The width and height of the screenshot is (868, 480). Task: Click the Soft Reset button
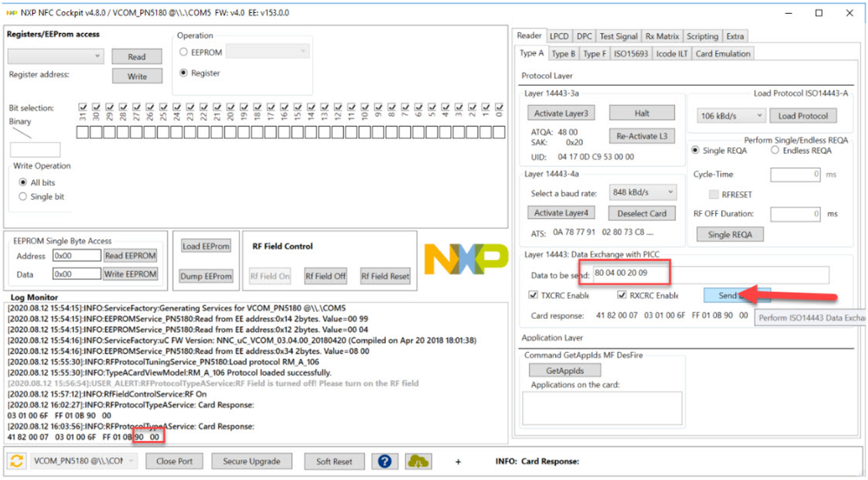point(334,461)
